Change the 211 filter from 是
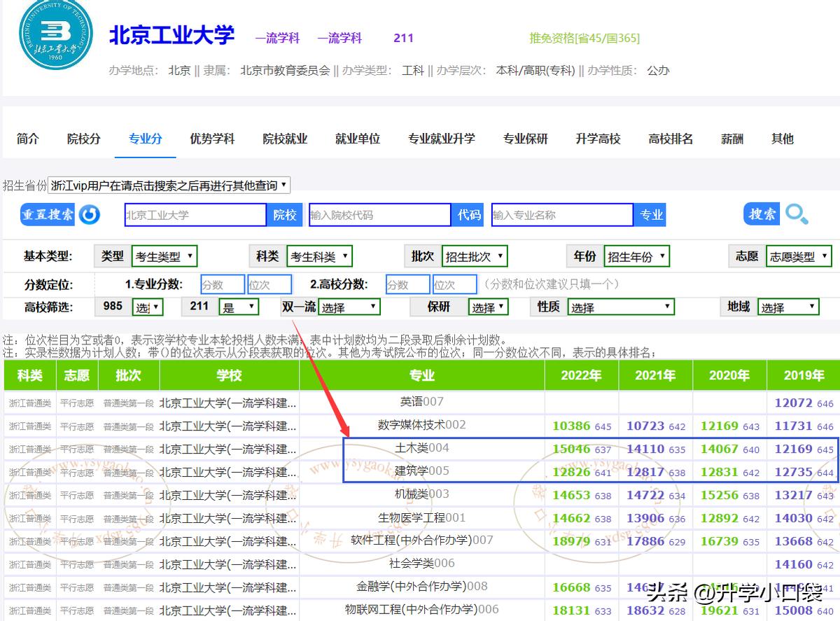Image resolution: width=840 pixels, height=621 pixels. pyautogui.click(x=239, y=307)
